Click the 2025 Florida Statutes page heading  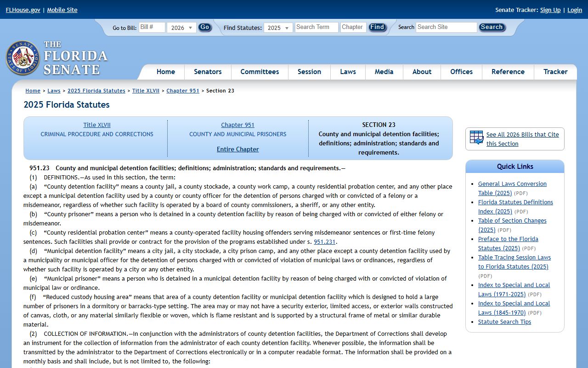coord(67,104)
